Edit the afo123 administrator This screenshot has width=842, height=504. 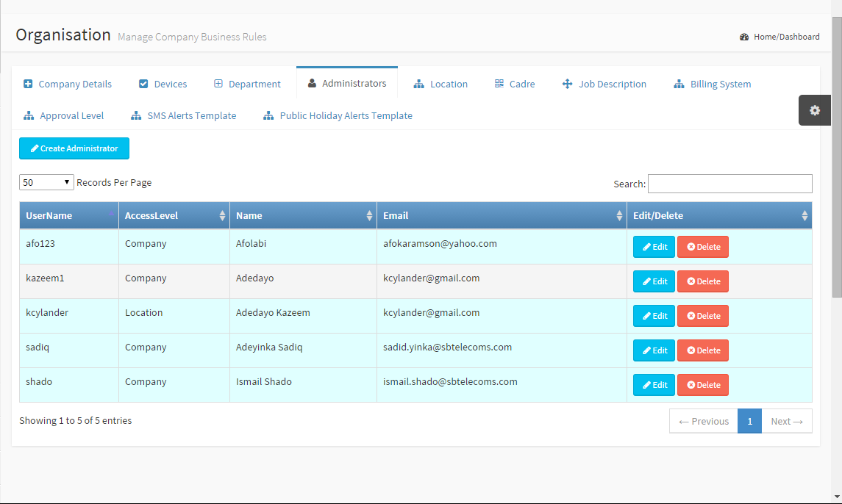(654, 247)
